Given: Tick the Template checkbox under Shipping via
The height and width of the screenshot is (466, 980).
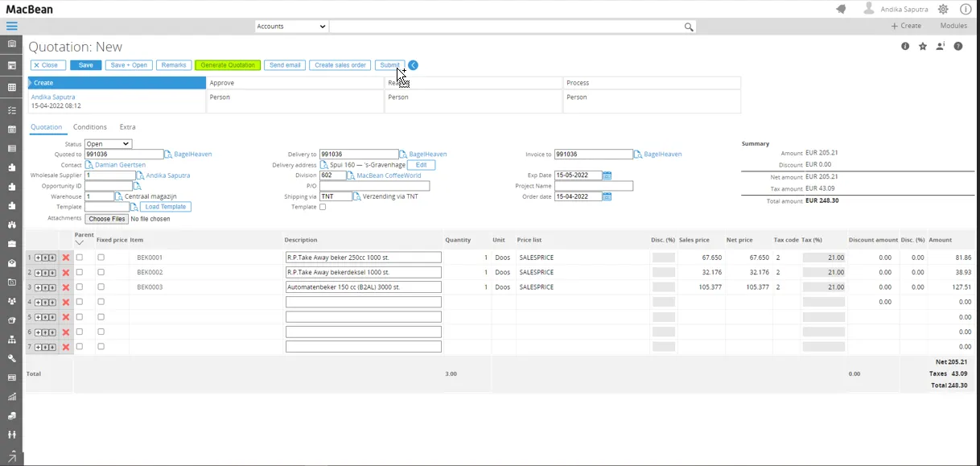Looking at the screenshot, I should pos(323,207).
